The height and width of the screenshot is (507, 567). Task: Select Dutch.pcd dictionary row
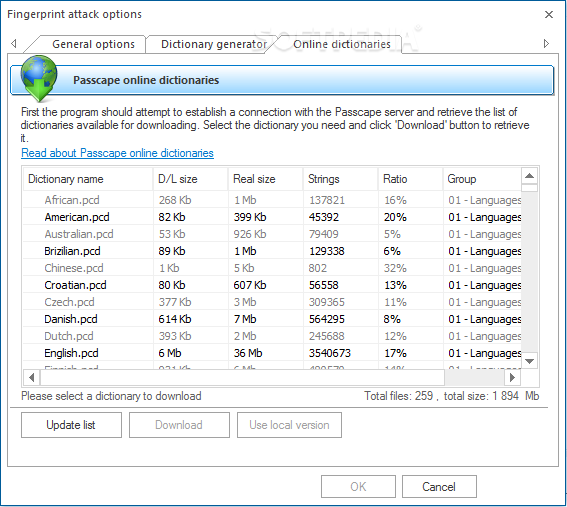272,336
